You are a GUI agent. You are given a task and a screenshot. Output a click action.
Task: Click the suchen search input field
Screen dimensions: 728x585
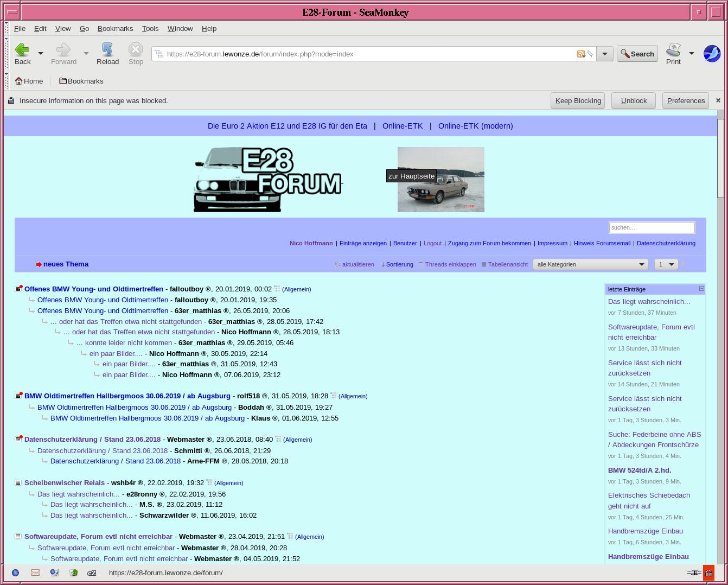pyautogui.click(x=652, y=227)
